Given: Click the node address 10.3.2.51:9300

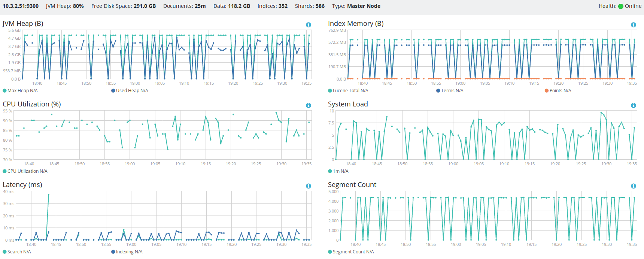Looking at the screenshot, I should click(x=21, y=6).
